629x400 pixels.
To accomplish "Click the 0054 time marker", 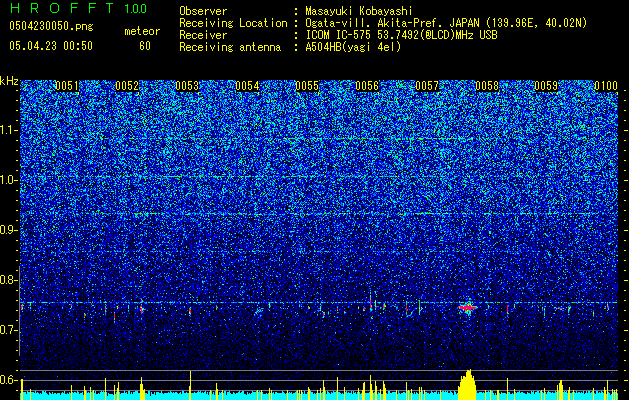I will 247,86.
